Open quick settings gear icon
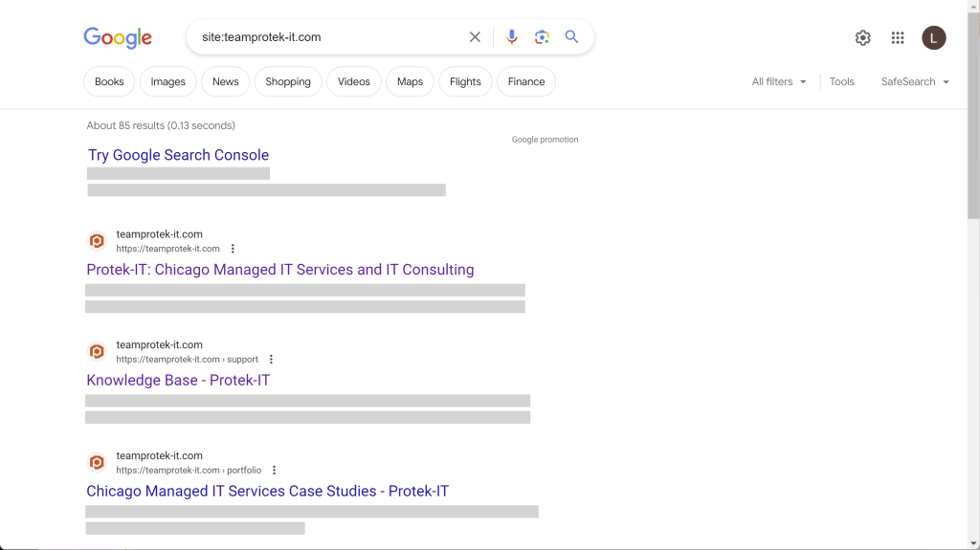Image resolution: width=980 pixels, height=550 pixels. point(862,37)
